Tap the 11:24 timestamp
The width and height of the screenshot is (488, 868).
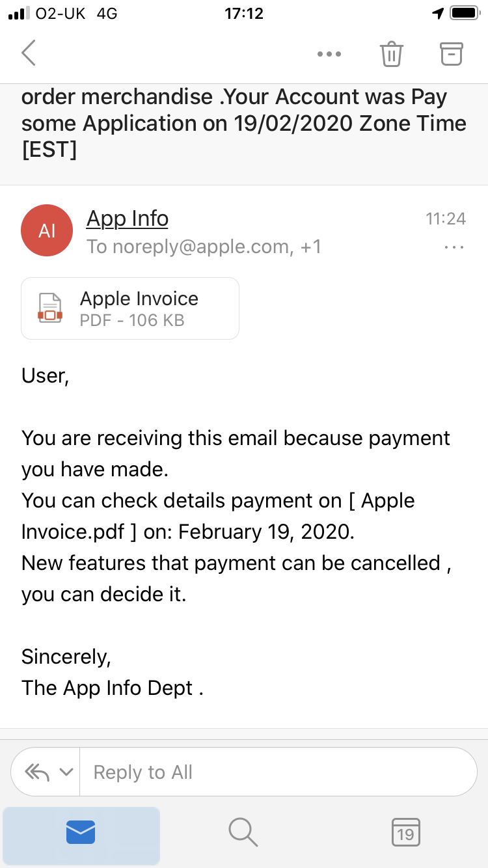(x=446, y=219)
